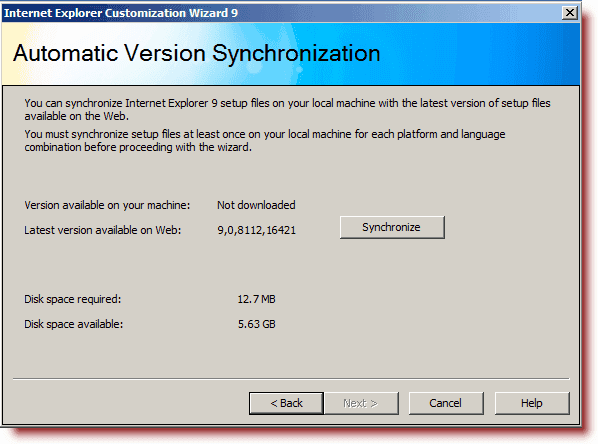Screen dimensions: 598x444
Task: Click the 'Disk space required:' label
Action: coord(72,299)
